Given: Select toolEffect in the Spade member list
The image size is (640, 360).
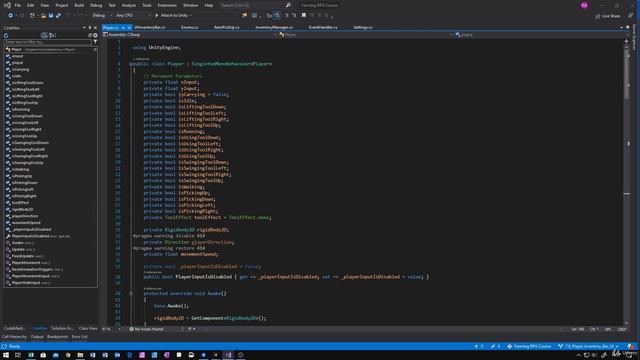Looking at the screenshot, I should tap(20, 202).
